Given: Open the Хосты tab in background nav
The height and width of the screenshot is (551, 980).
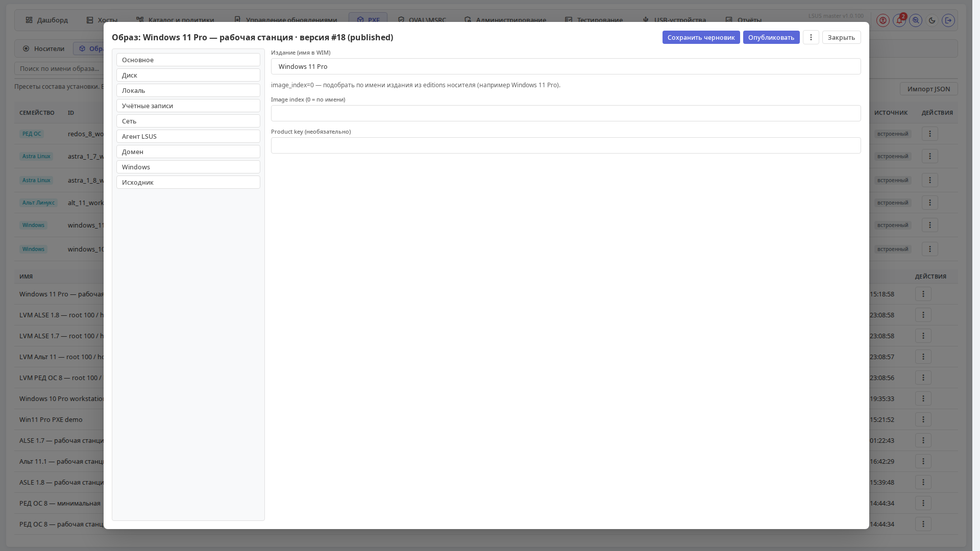Looking at the screenshot, I should 102,20.
